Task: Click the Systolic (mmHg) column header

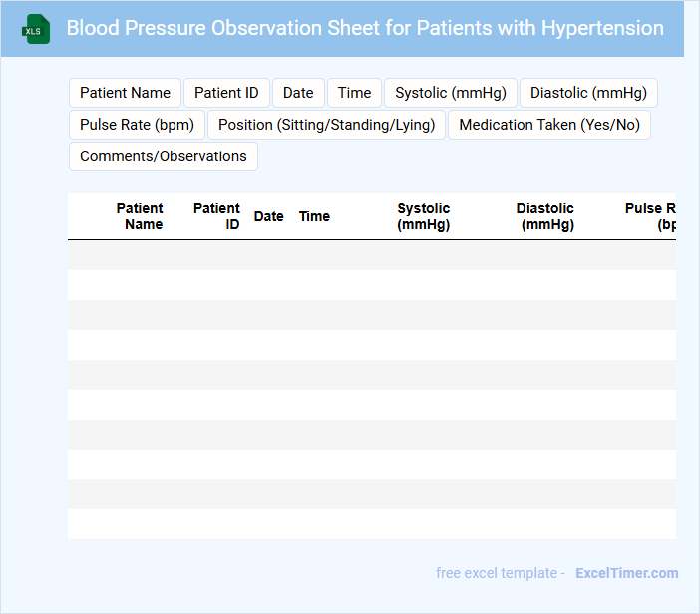Action: tap(424, 216)
